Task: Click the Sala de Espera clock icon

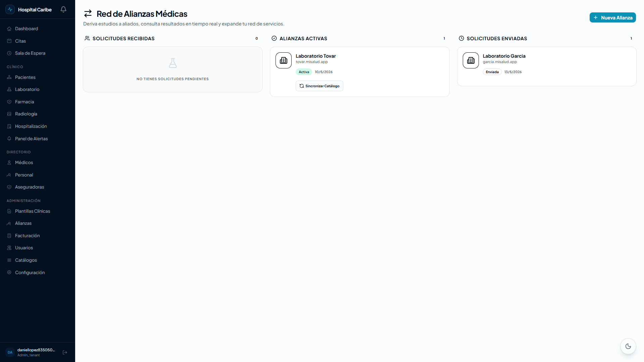Action: (9, 53)
